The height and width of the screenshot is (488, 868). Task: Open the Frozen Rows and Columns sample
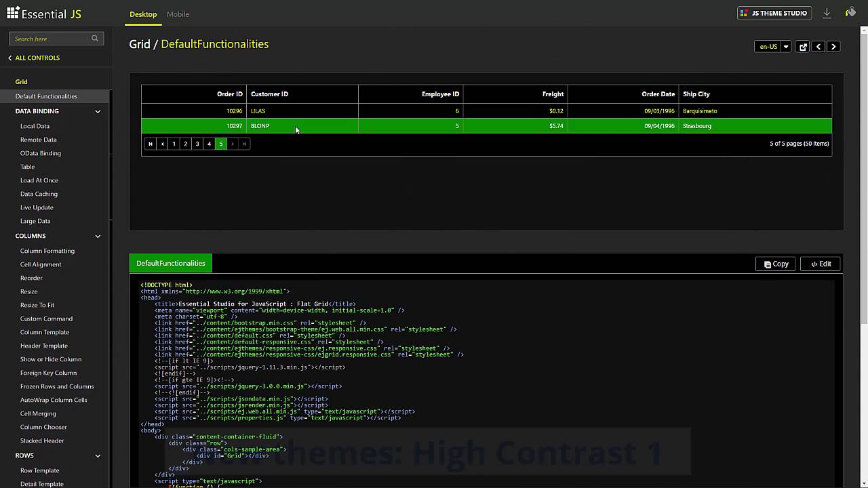[57, 386]
